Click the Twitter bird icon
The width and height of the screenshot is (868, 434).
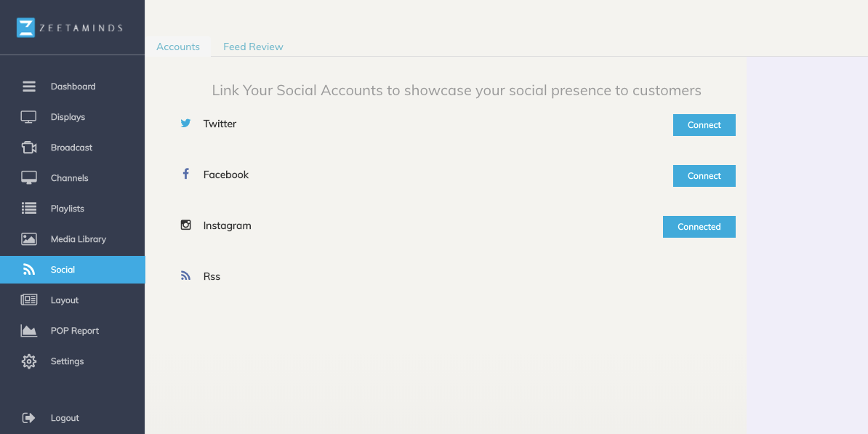click(x=186, y=123)
